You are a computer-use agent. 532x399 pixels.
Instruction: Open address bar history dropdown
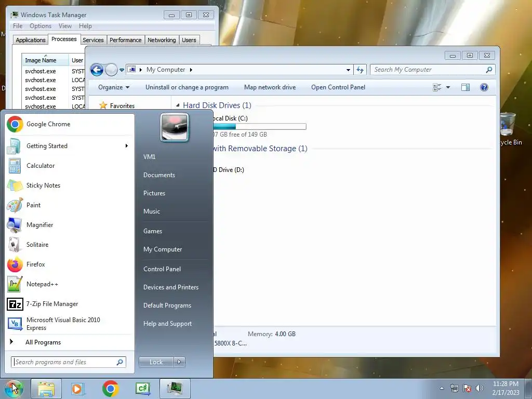pos(348,70)
